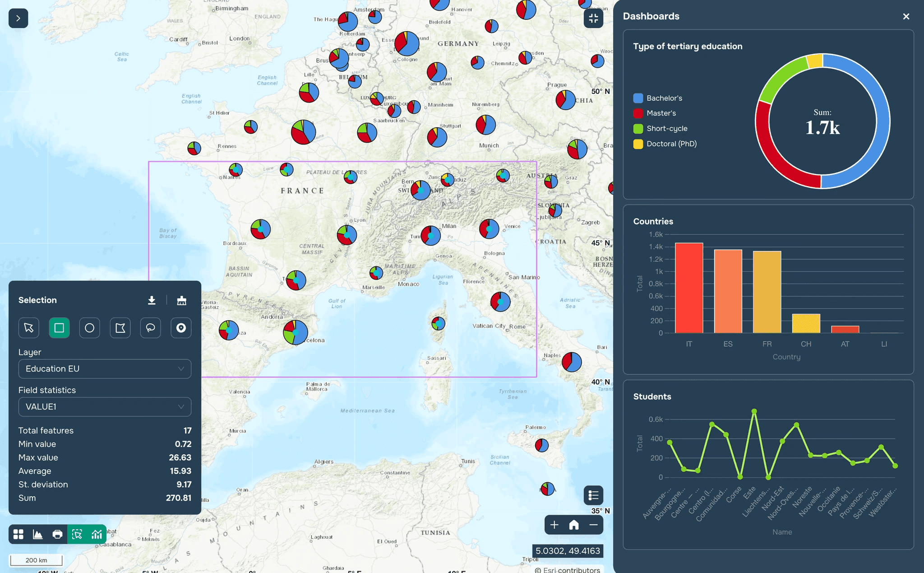This screenshot has height=573, width=924.
Task: Zoom in on the map
Action: point(554,525)
